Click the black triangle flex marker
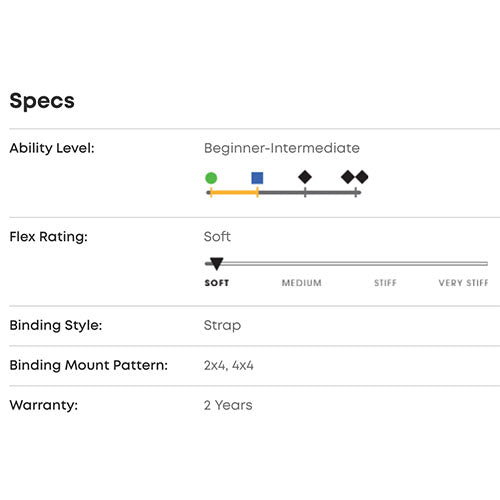Viewport: 500px width, 500px height. 217,264
